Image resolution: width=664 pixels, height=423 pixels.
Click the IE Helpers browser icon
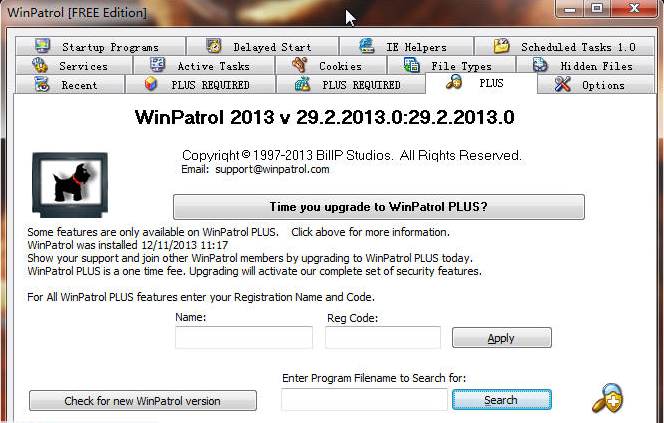point(367,46)
